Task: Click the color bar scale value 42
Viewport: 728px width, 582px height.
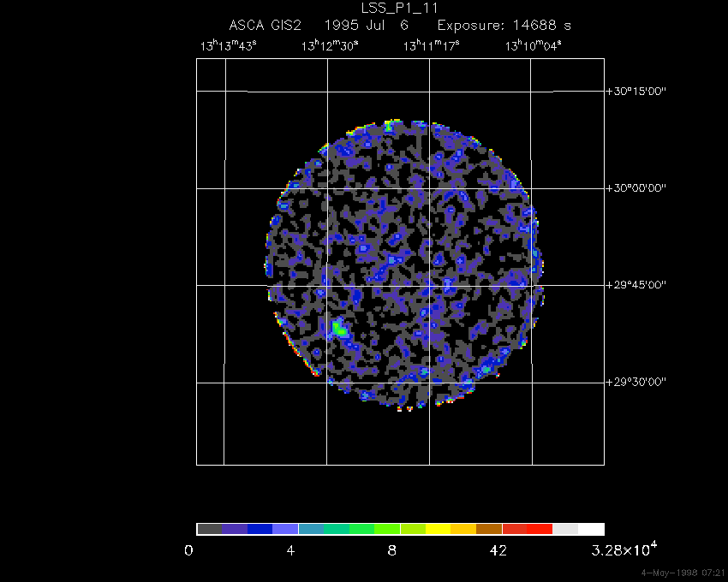Action: (x=498, y=551)
